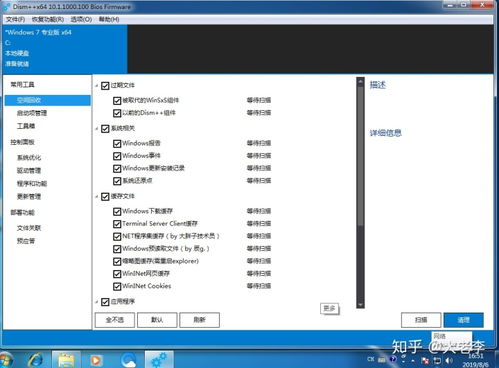The height and width of the screenshot is (368, 499).
Task: Open Windows Media Player on the taskbar
Action: 96,360
